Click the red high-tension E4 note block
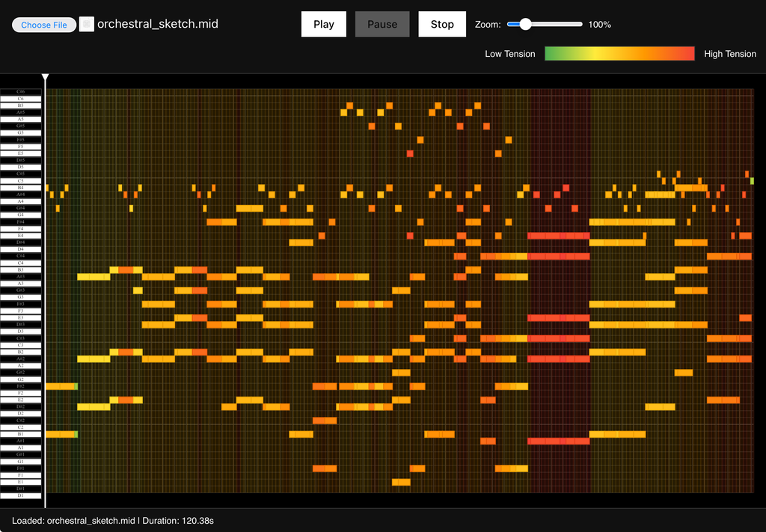The width and height of the screenshot is (766, 532). pos(558,236)
